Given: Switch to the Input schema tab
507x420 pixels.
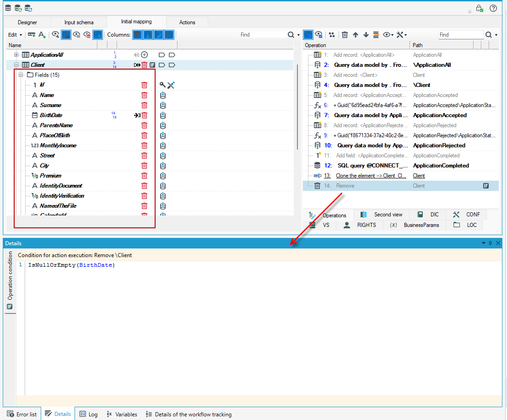Looking at the screenshot, I should (79, 22).
